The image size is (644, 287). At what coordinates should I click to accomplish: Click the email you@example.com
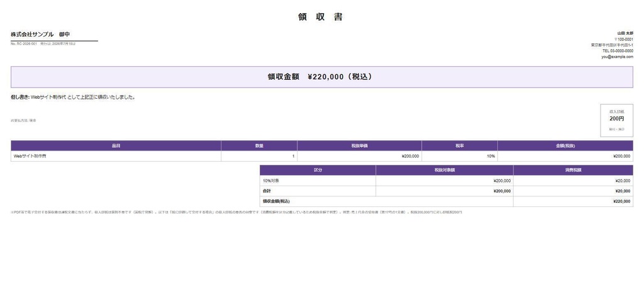[618, 57]
